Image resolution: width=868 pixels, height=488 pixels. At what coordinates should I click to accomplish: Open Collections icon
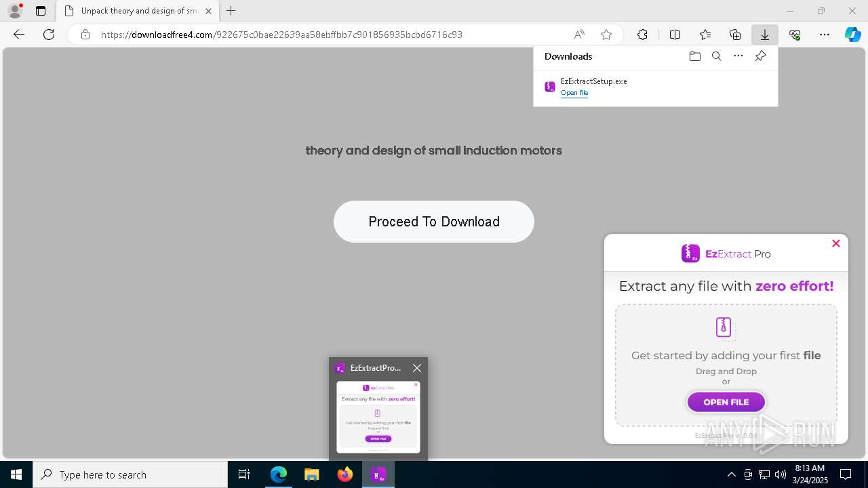(x=735, y=35)
